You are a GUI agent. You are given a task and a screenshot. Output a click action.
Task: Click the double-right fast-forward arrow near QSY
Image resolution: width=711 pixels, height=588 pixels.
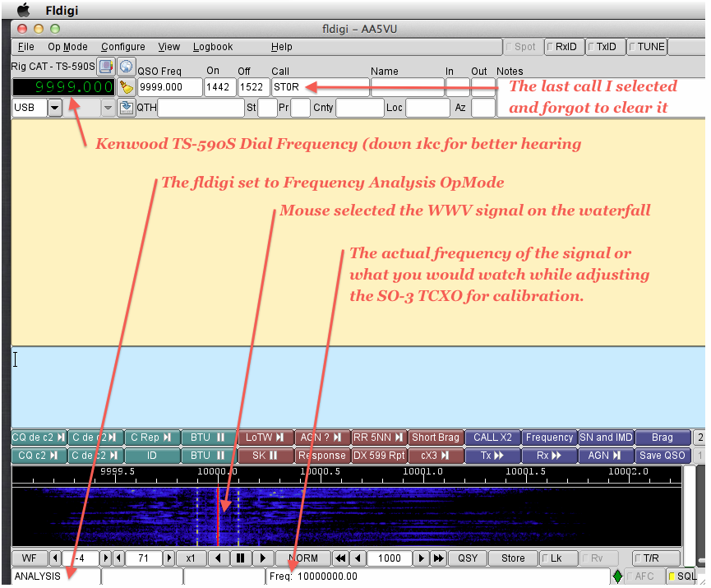click(438, 558)
